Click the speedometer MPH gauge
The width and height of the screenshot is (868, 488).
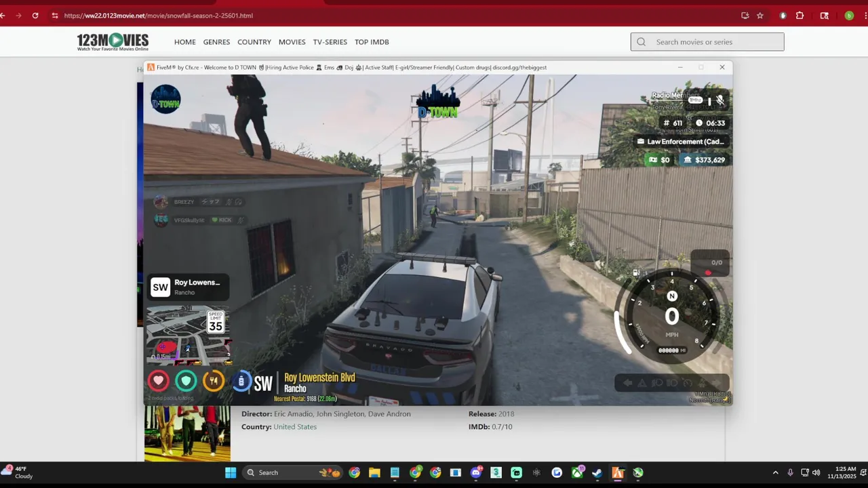pos(671,317)
